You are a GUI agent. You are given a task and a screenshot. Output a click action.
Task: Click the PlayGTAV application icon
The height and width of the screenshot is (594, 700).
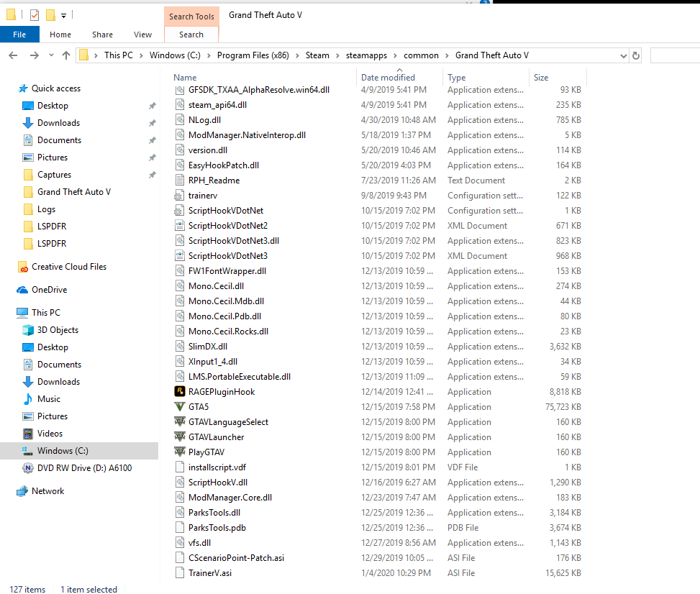click(x=179, y=452)
